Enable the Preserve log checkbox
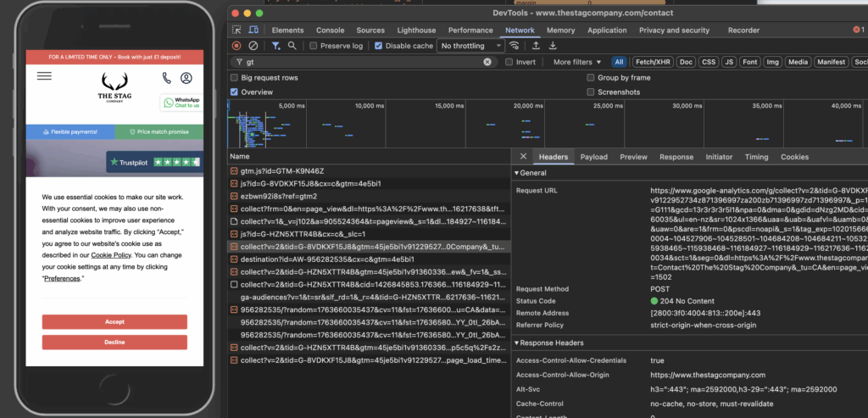 [x=314, y=46]
